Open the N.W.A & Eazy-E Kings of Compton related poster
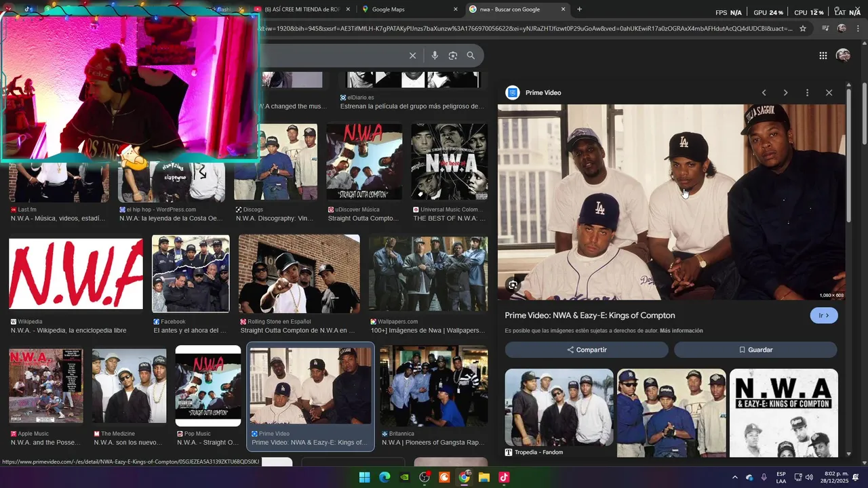868x488 pixels. point(783,412)
